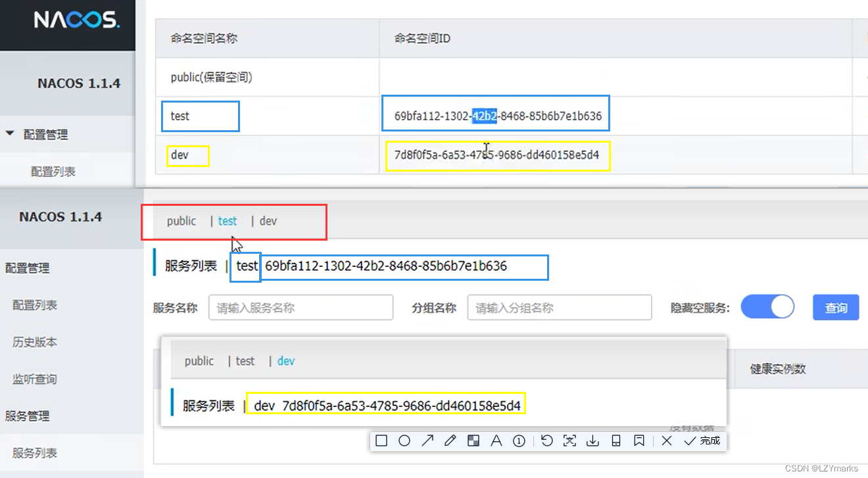
Task: Select the ellipse annotation tool
Action: point(404,441)
